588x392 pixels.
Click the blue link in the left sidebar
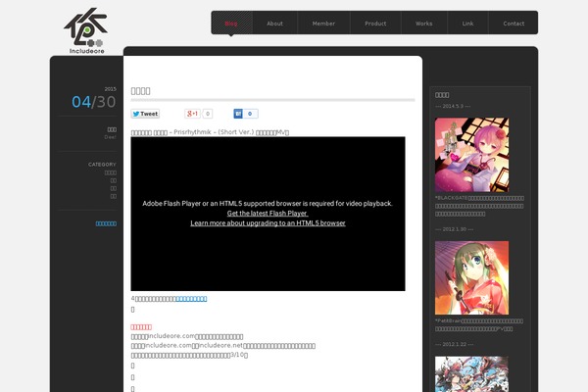pyautogui.click(x=106, y=223)
